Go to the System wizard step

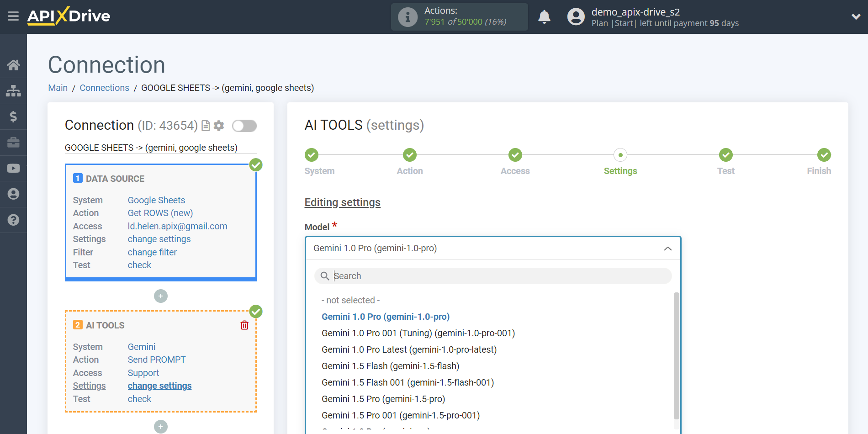coord(312,155)
